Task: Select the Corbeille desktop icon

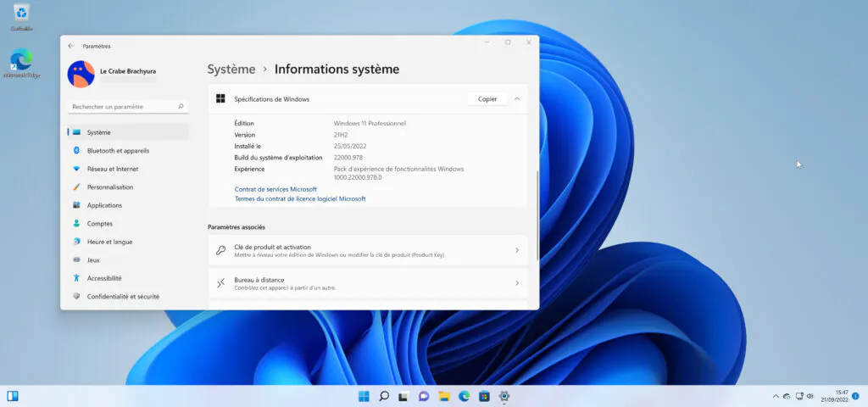Action: [21, 18]
